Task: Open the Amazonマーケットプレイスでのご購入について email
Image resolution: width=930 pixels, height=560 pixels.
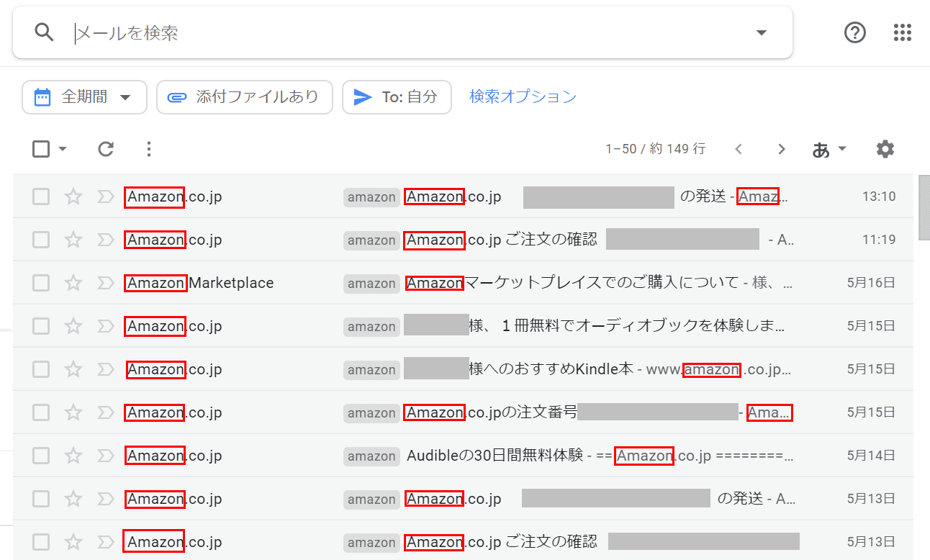Action: (x=573, y=283)
